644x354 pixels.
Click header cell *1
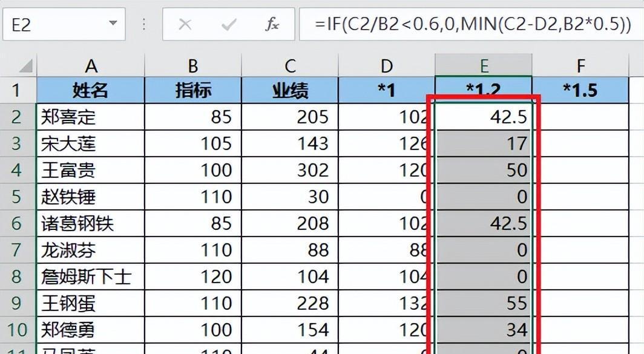(387, 90)
